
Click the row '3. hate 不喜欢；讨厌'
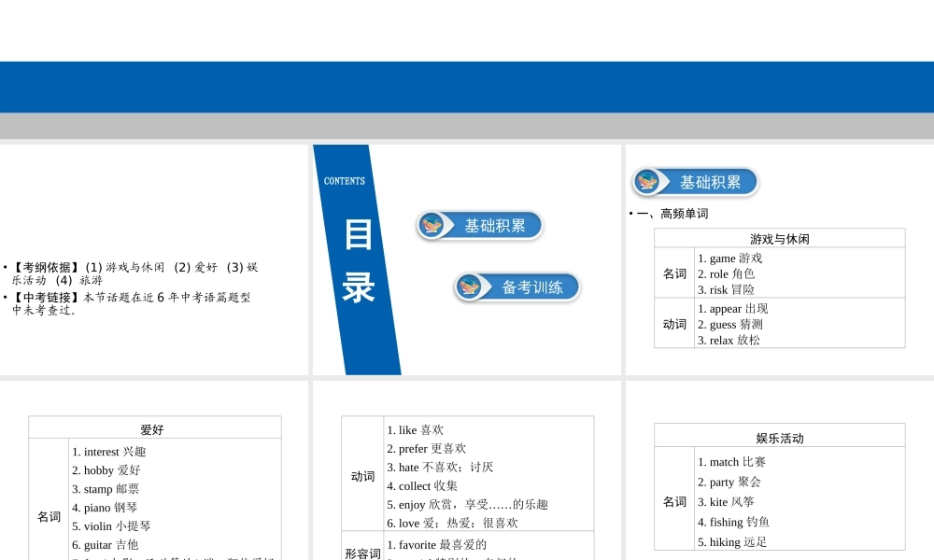(440, 468)
